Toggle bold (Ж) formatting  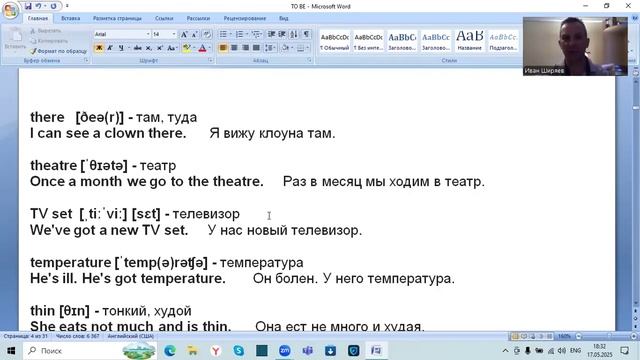click(99, 48)
